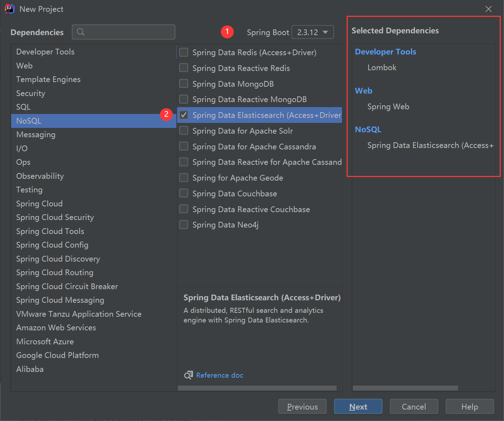
Task: Click the Previous button
Action: [302, 407]
